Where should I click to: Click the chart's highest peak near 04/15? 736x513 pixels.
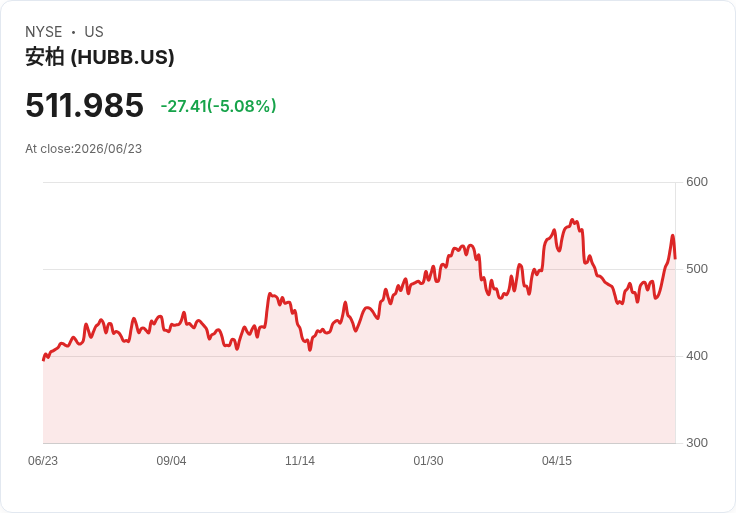click(x=572, y=220)
